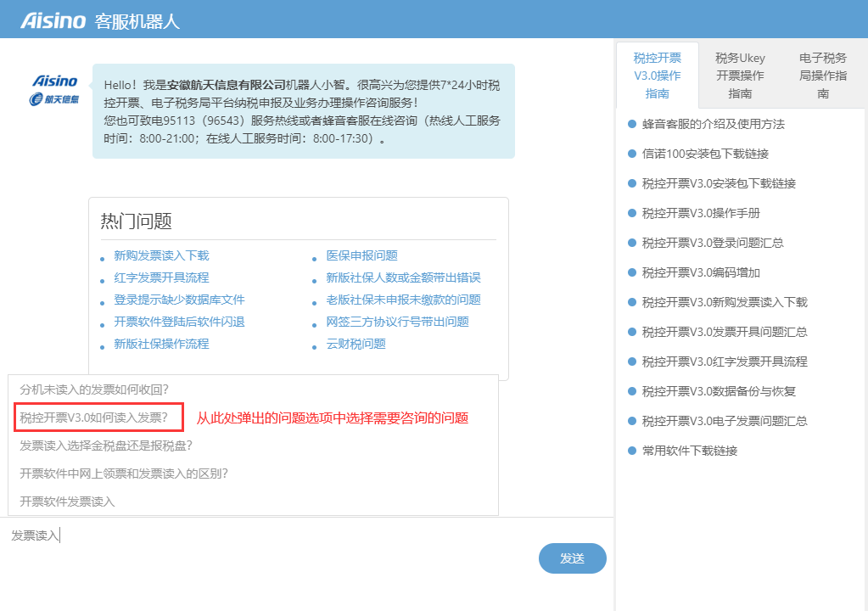868x611 pixels.
Task: Switch to 税控开票V3.0操作指南 tab
Action: [x=657, y=76]
